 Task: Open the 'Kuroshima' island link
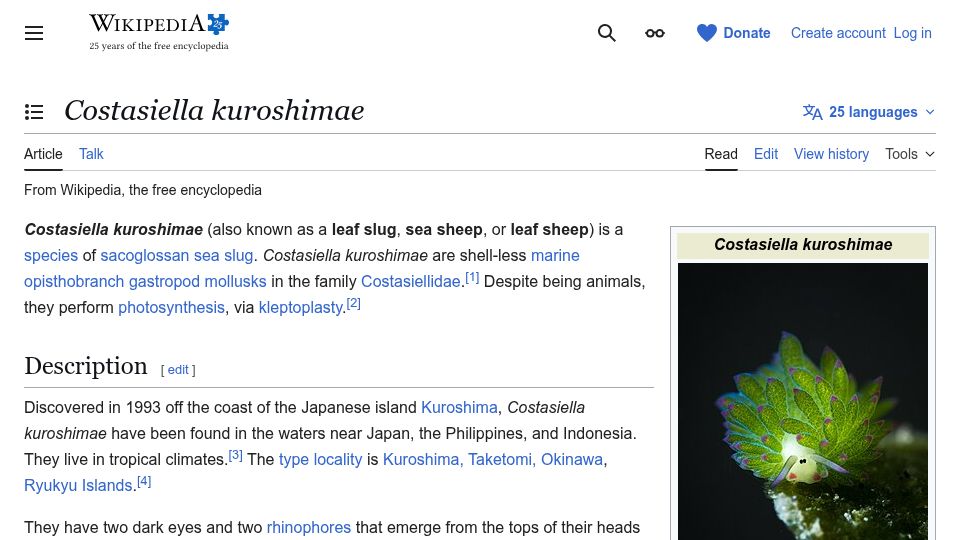[459, 408]
